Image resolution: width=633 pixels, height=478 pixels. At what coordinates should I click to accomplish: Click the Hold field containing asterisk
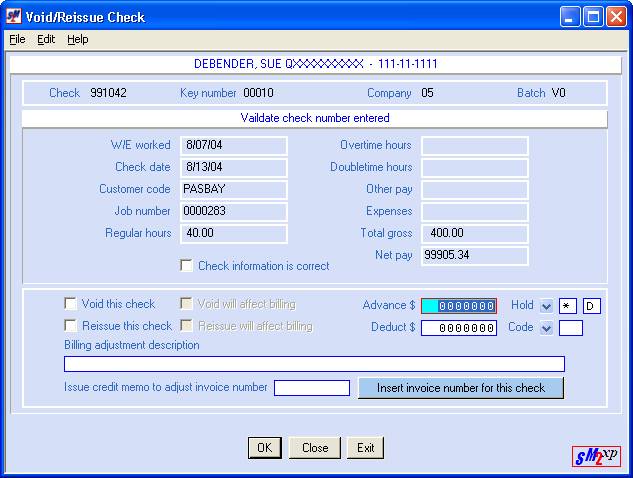pos(568,306)
